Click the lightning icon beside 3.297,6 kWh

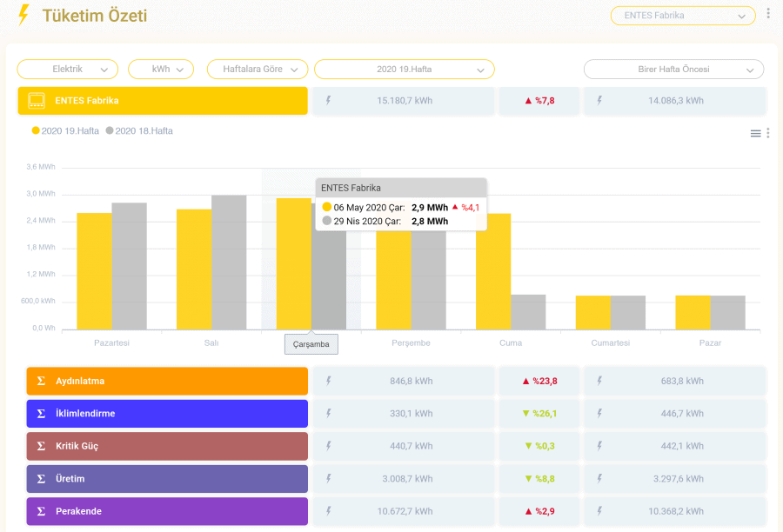click(599, 479)
